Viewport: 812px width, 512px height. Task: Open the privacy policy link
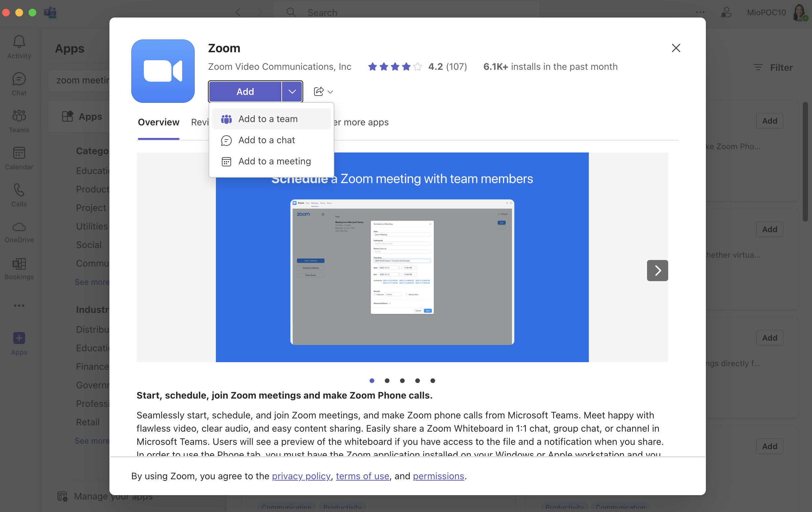[x=301, y=476]
